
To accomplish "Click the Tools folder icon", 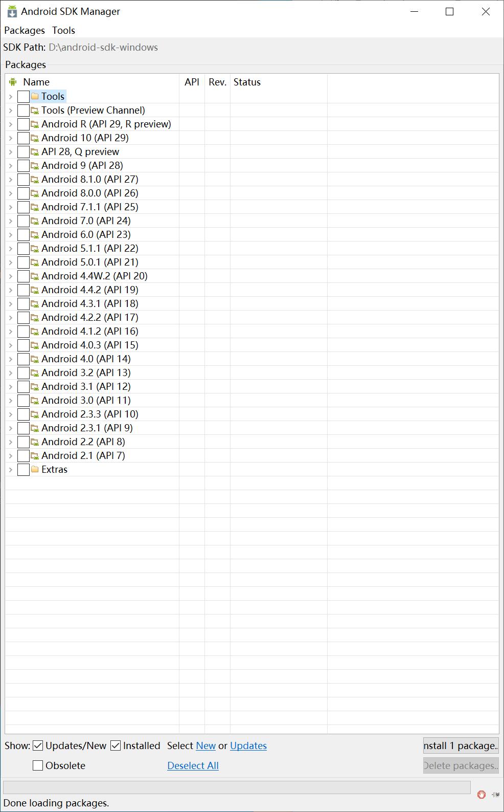I will coord(35,96).
